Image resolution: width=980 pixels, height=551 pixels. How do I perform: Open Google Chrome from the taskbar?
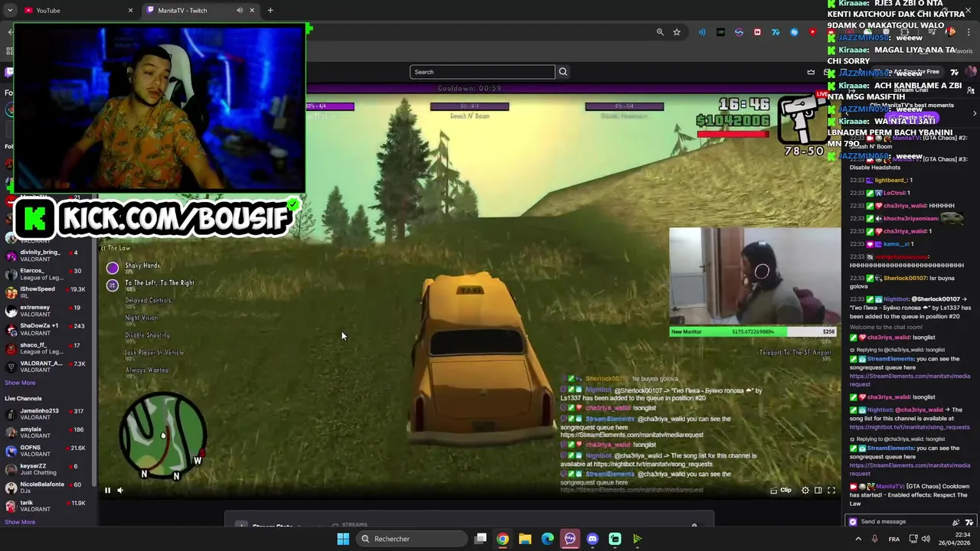[502, 539]
